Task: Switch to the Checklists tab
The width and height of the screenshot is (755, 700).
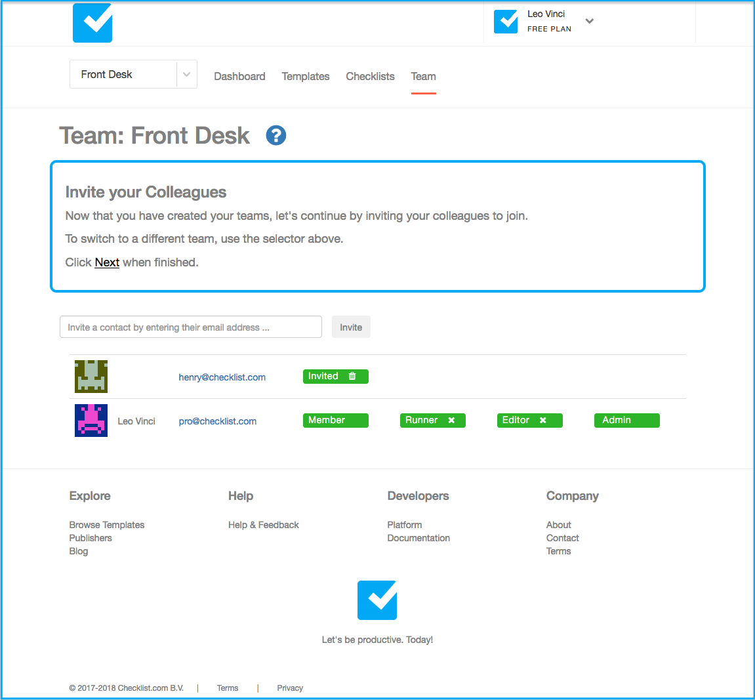Action: [370, 77]
